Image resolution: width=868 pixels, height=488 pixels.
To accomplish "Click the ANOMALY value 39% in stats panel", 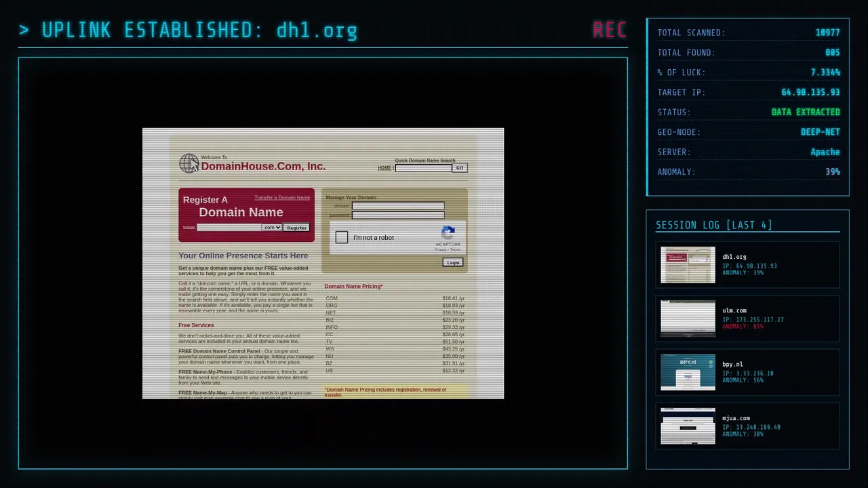I will pyautogui.click(x=833, y=171).
